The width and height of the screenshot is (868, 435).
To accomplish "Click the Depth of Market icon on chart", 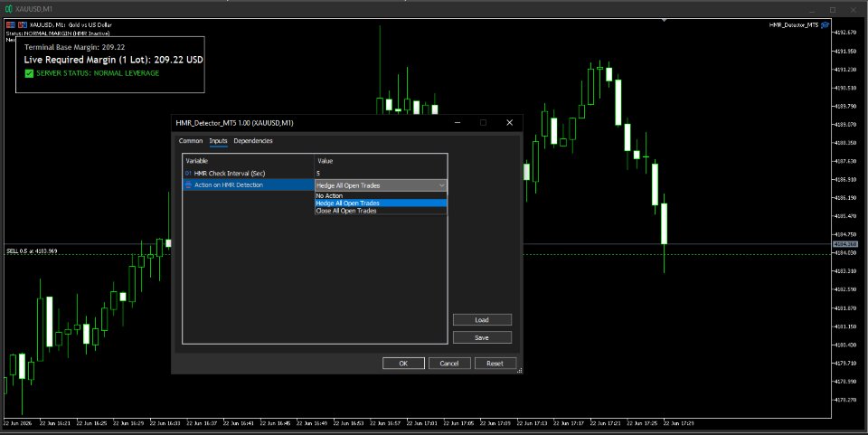I will 11,25.
